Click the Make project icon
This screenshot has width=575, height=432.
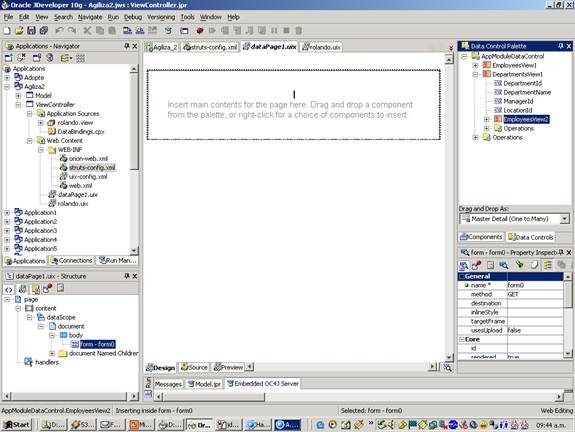click(127, 31)
